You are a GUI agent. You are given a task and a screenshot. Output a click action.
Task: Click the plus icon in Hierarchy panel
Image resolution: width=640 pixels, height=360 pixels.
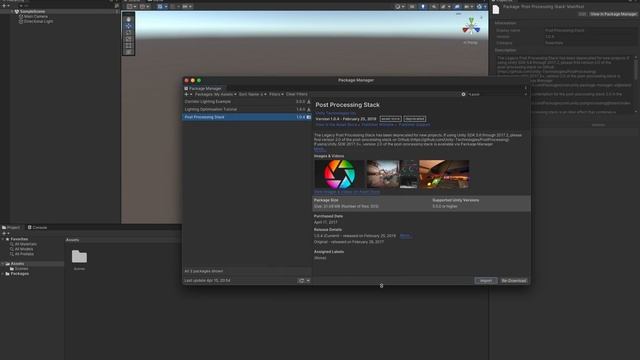(x=4, y=6)
